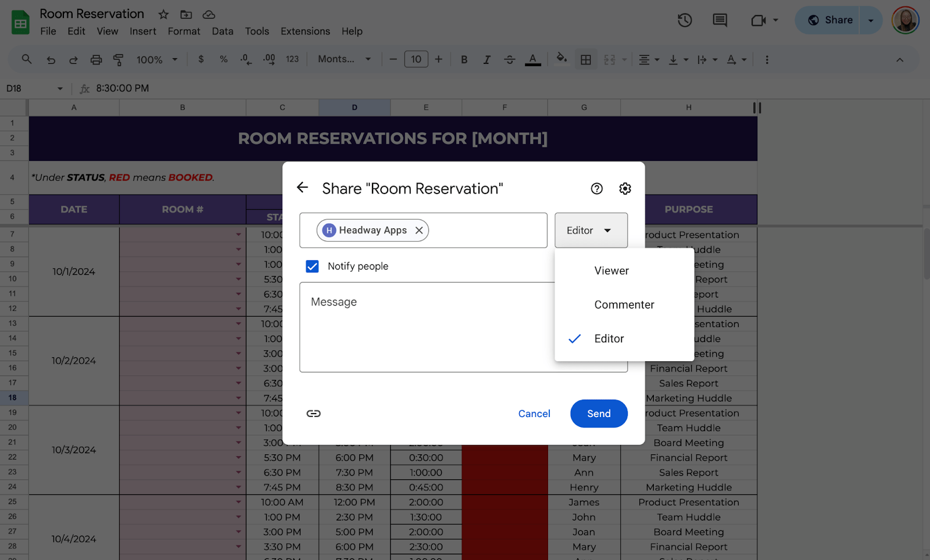The height and width of the screenshot is (560, 930).
Task: Open share dialog settings gear
Action: click(625, 189)
